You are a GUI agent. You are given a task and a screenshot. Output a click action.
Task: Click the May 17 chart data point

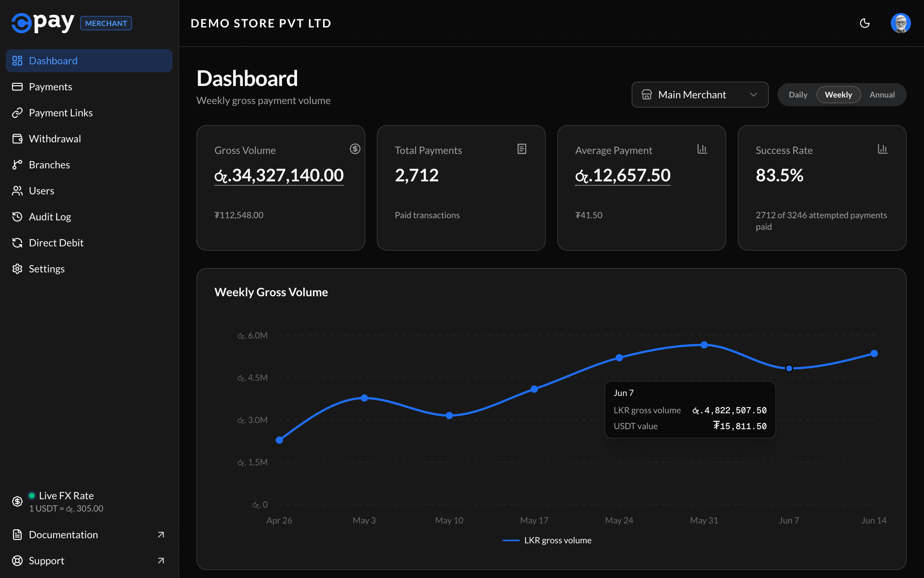point(534,389)
